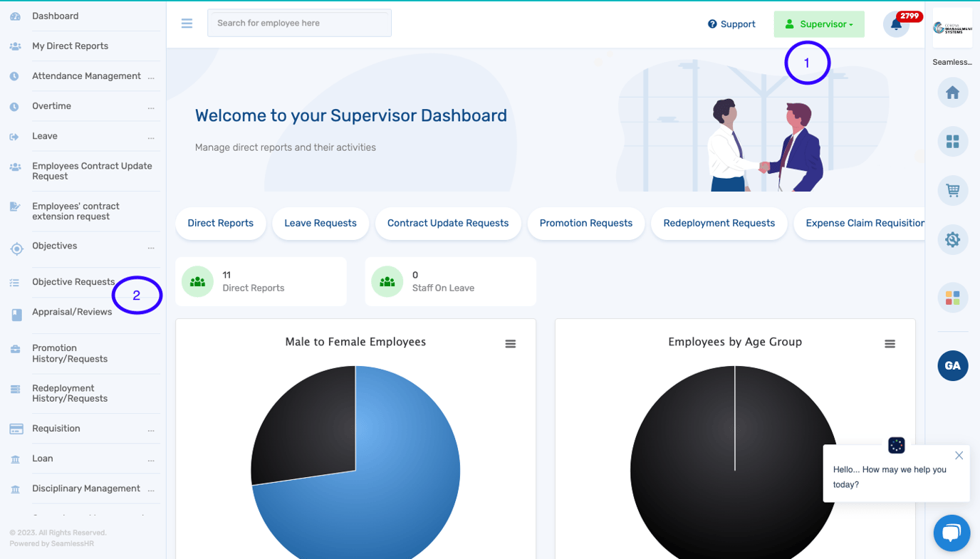980x559 pixels.
Task: Open Employees by Age Group chart menu
Action: click(890, 344)
